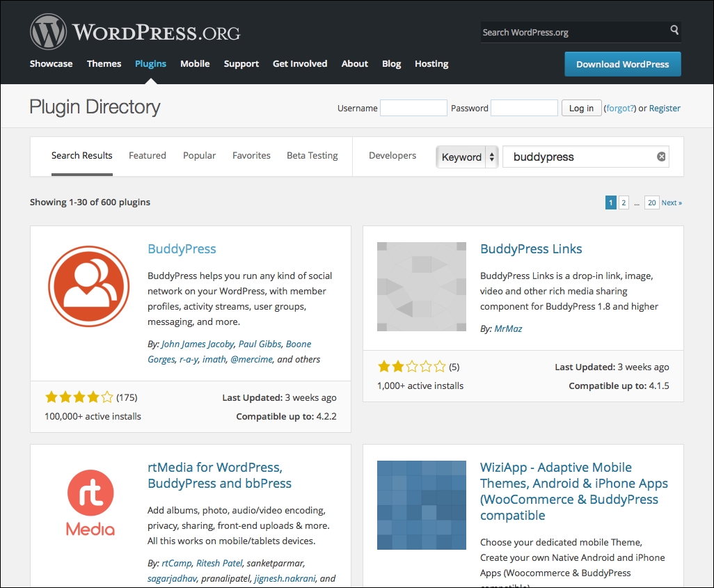Open author r-a-y link
This screenshot has height=588, width=714.
coord(189,360)
